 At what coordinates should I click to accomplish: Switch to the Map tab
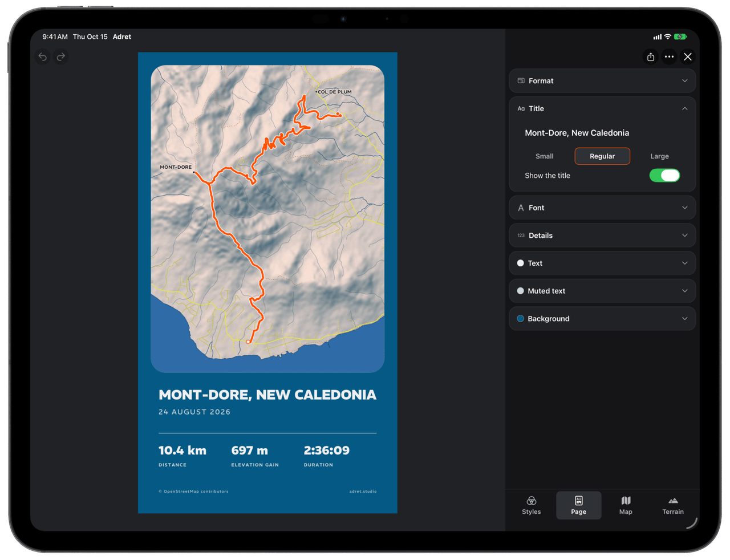[x=626, y=505]
